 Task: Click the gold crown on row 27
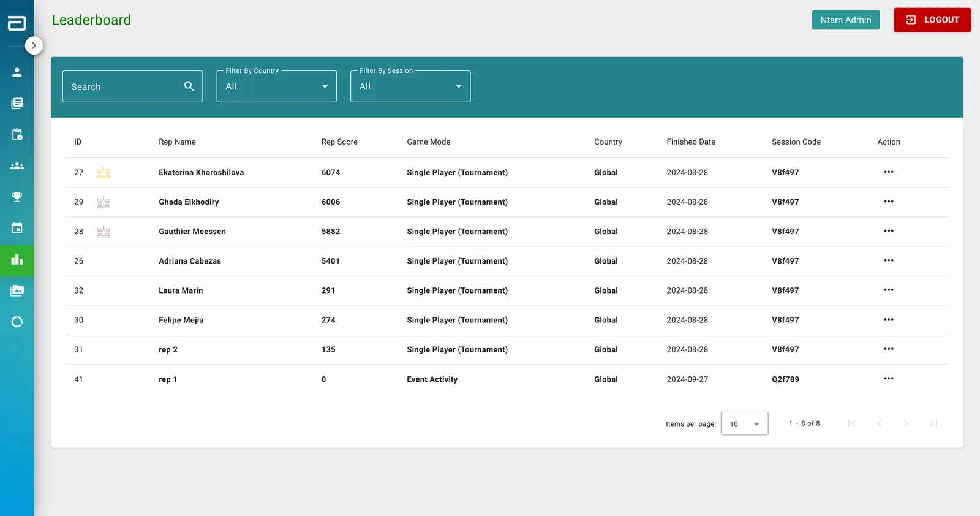pyautogui.click(x=104, y=173)
